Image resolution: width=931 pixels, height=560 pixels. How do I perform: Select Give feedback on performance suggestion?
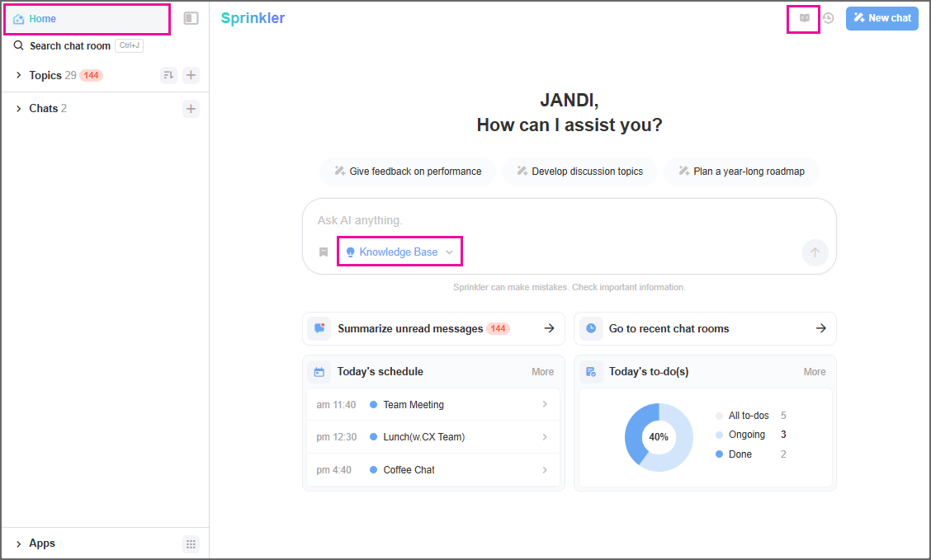[x=408, y=172]
